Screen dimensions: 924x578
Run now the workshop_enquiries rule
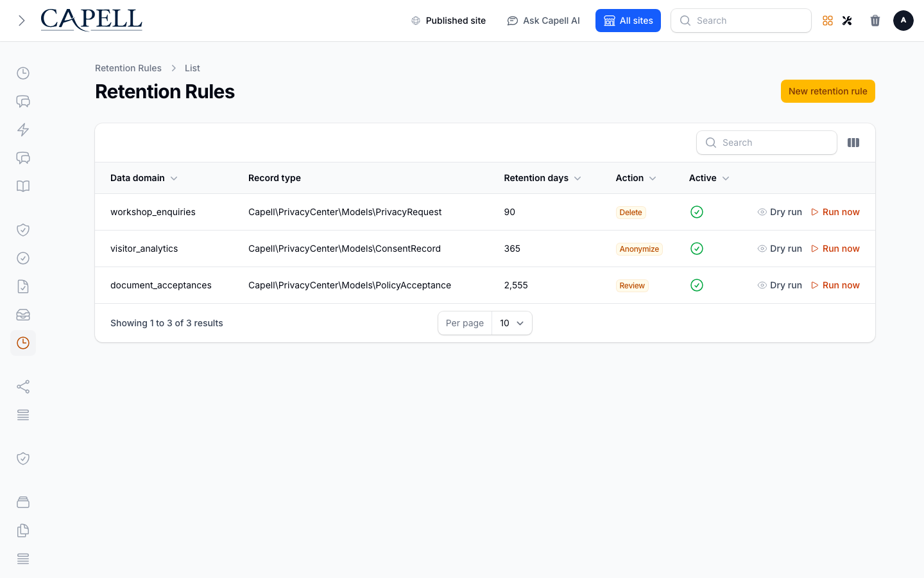click(835, 212)
